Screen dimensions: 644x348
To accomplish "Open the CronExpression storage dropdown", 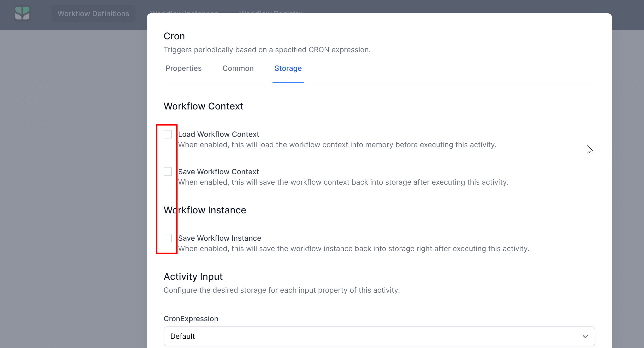I will point(379,336).
